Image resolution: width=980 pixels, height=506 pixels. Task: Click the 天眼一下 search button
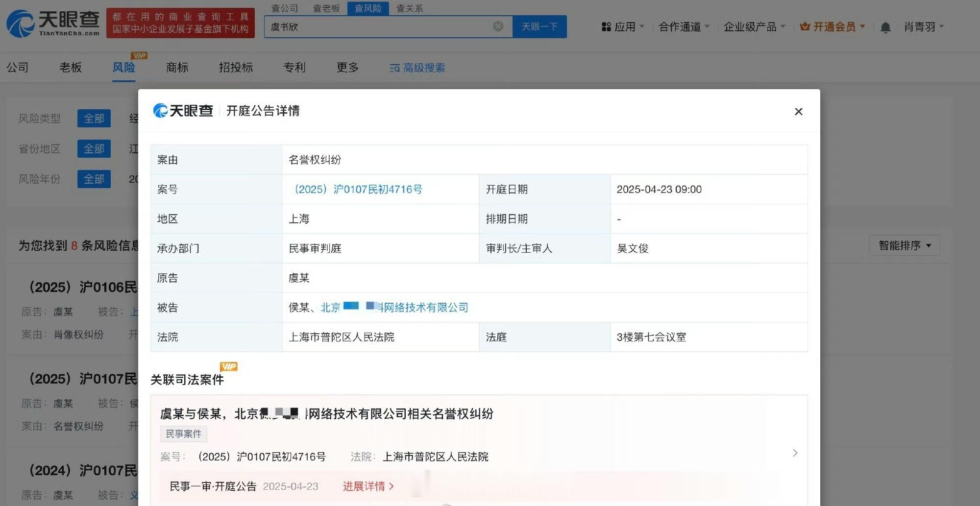coord(539,26)
